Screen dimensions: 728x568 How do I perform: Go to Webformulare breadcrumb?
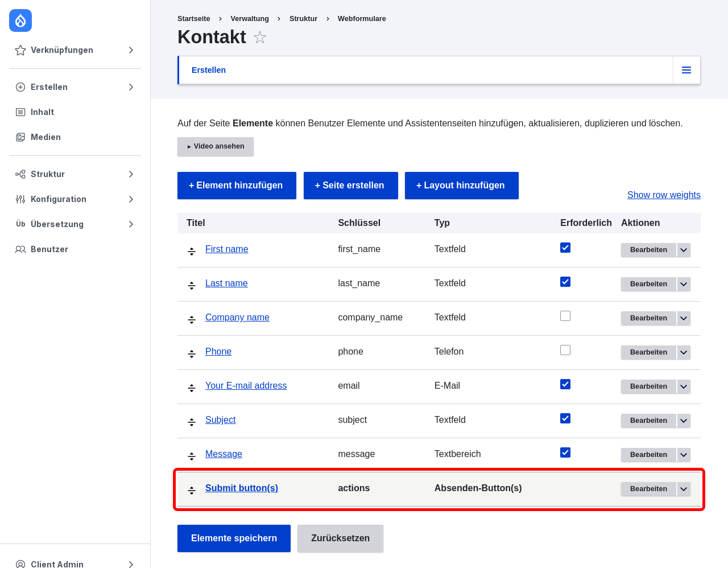point(362,19)
